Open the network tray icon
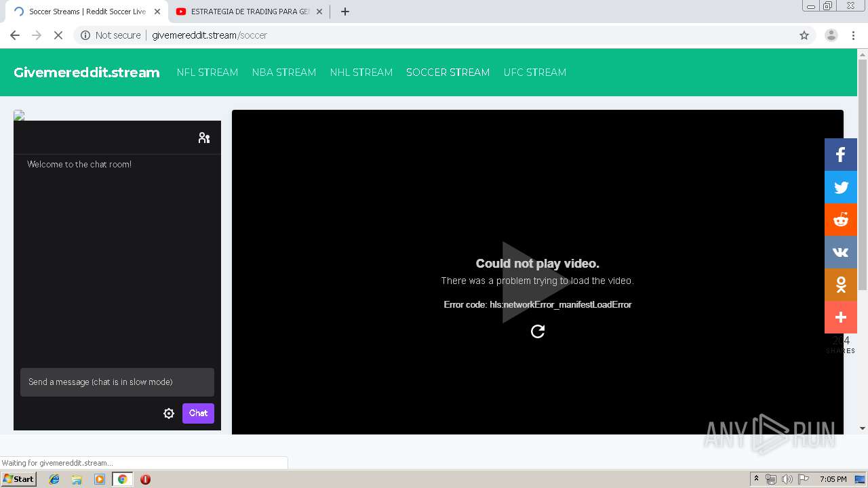 tap(771, 479)
